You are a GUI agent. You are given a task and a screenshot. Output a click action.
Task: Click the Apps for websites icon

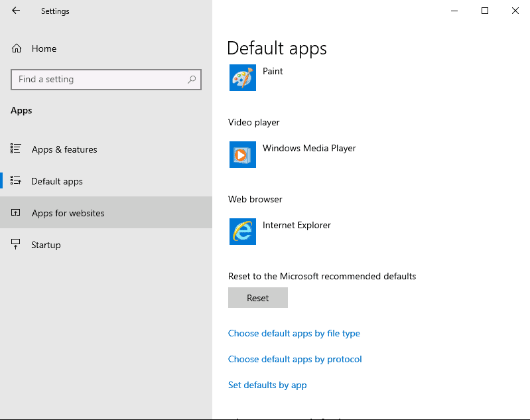click(x=15, y=213)
